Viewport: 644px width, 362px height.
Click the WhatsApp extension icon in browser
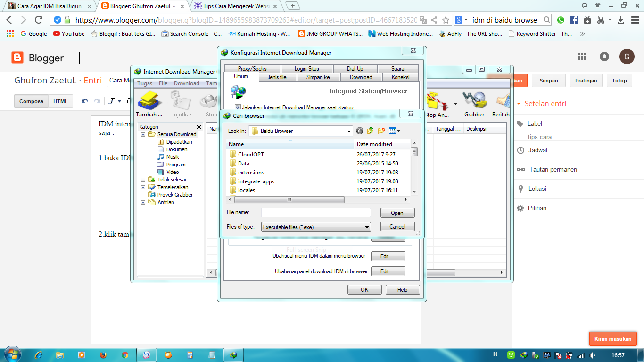[x=561, y=20]
